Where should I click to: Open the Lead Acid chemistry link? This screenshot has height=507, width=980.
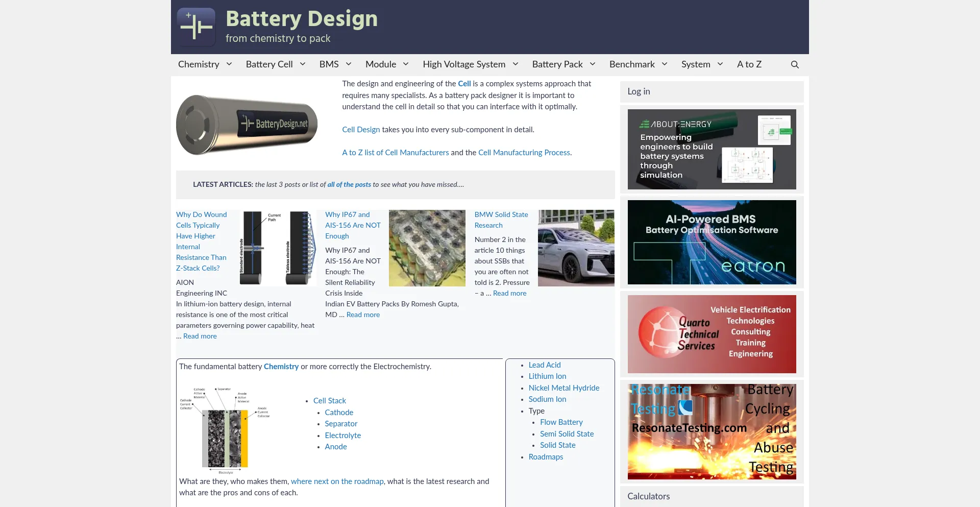tap(544, 365)
